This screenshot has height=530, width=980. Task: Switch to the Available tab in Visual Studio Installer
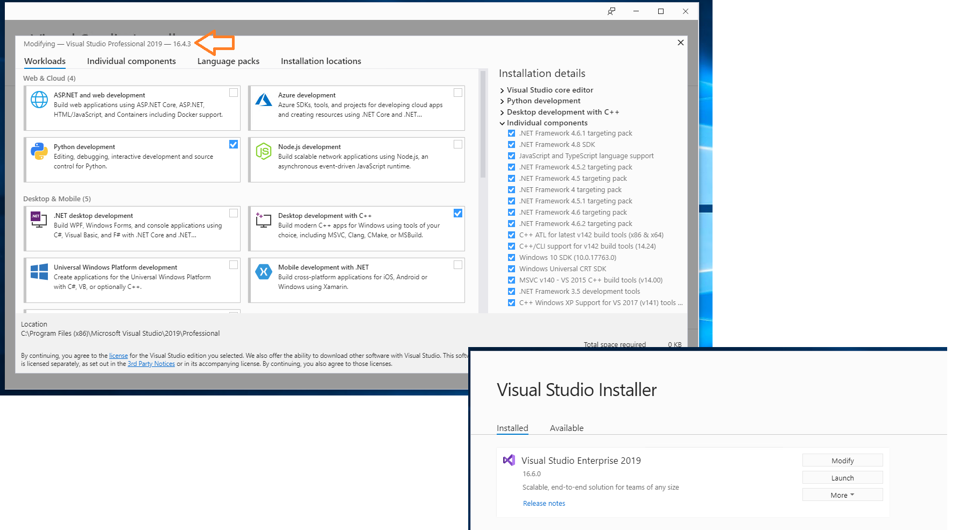[x=567, y=428]
